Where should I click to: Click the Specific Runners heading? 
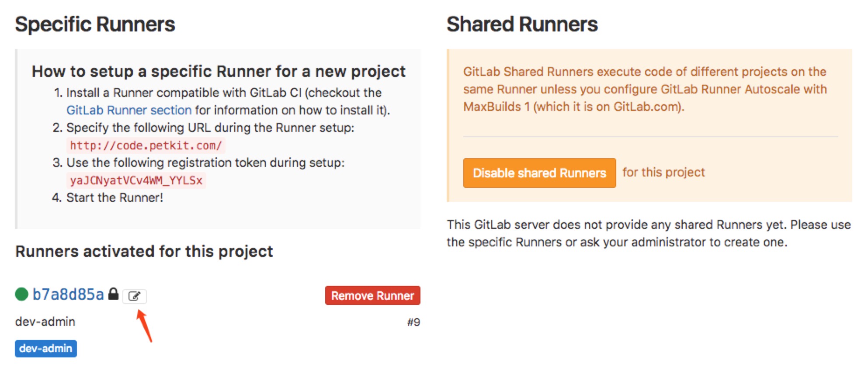click(95, 24)
